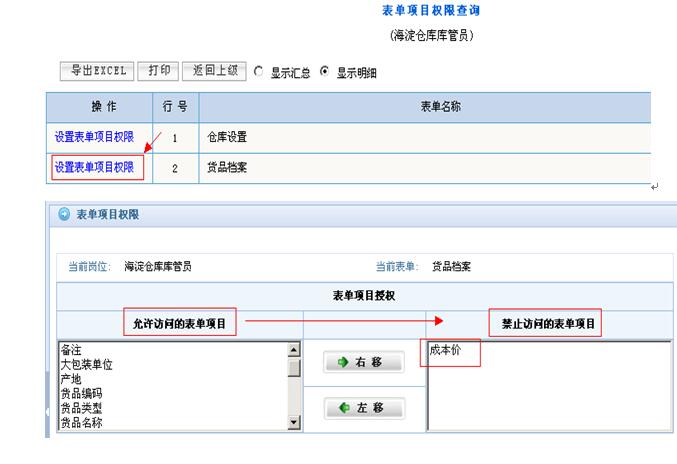Click the 返回上级 button
The image size is (677, 464).
(x=216, y=71)
